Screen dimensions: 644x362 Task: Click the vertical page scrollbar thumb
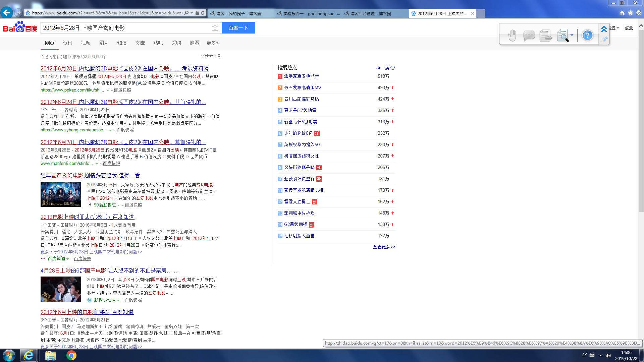641,121
